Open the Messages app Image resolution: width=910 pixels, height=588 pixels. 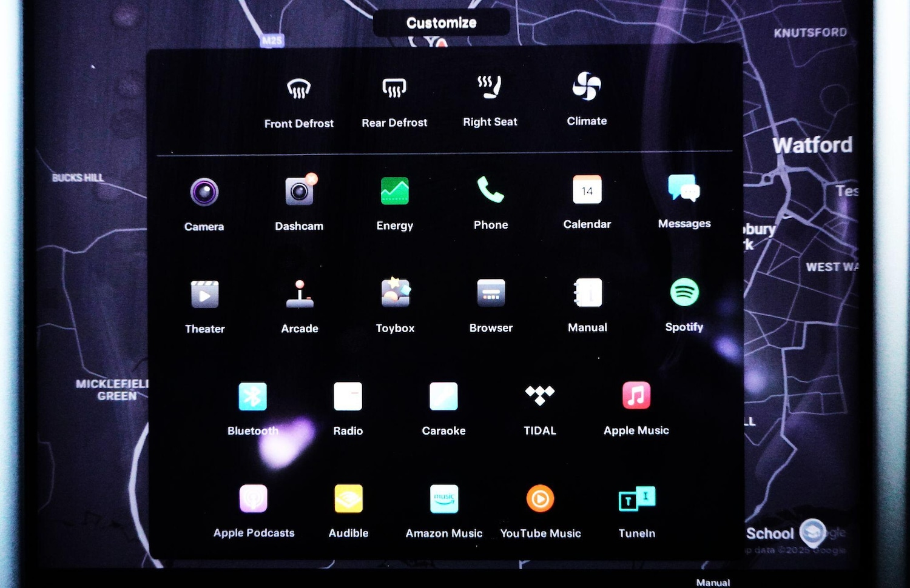(x=684, y=189)
